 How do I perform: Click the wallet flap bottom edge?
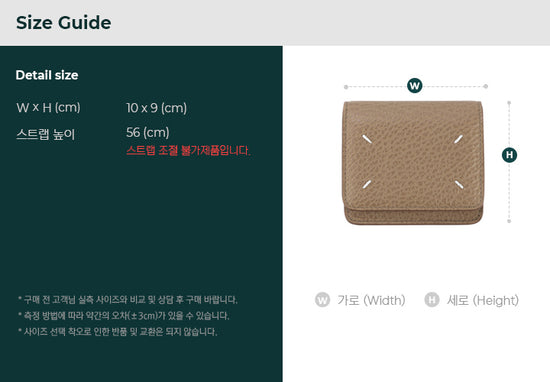(412, 209)
